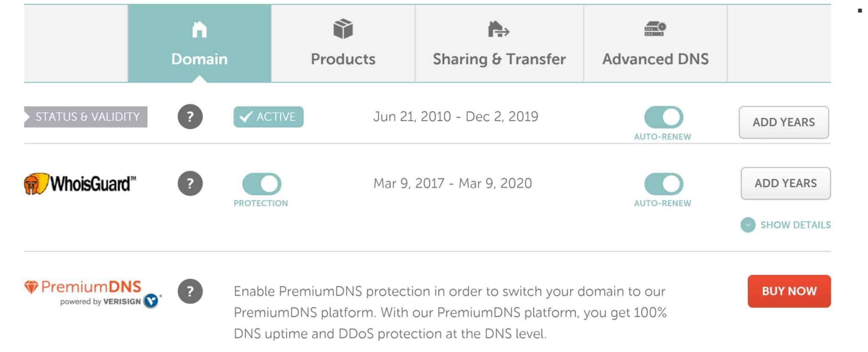The height and width of the screenshot is (352, 868).
Task: Open the Sharing & Transfer tab
Action: tap(499, 43)
